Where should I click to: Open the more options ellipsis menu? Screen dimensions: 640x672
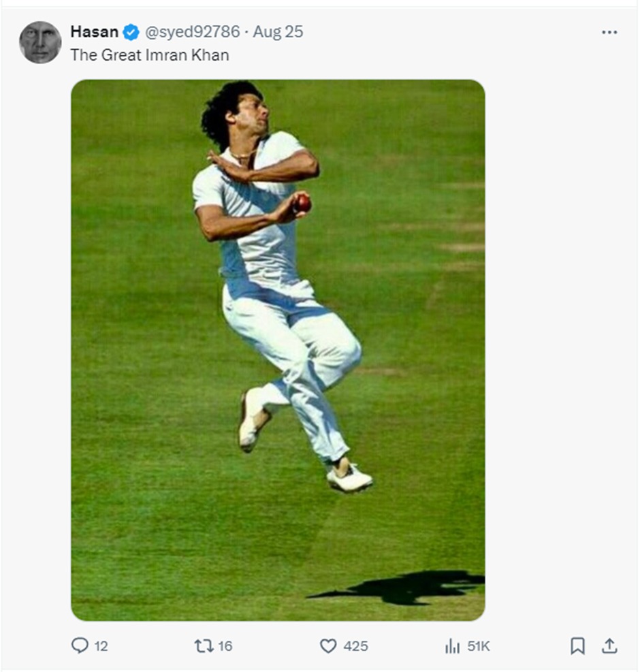point(609,32)
